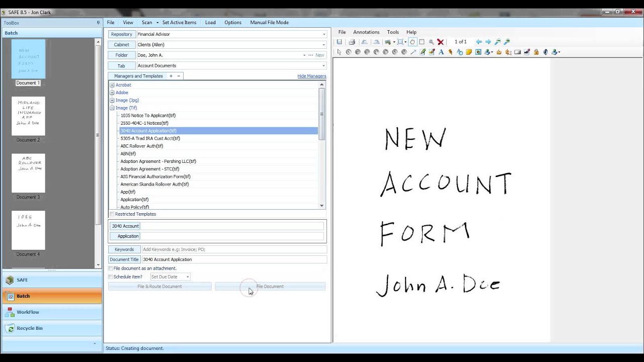Select the yellow sticky note tool

(x=469, y=52)
